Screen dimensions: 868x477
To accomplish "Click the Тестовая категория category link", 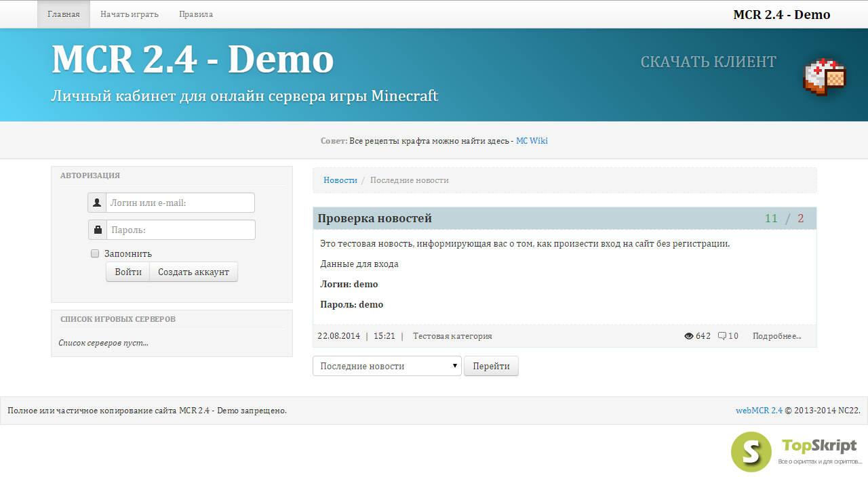I will (x=452, y=336).
